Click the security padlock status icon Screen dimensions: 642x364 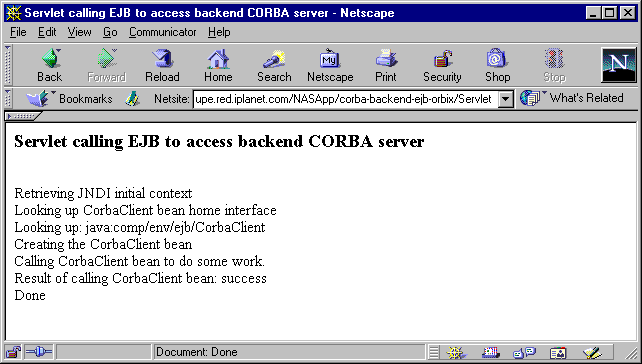coord(13,352)
